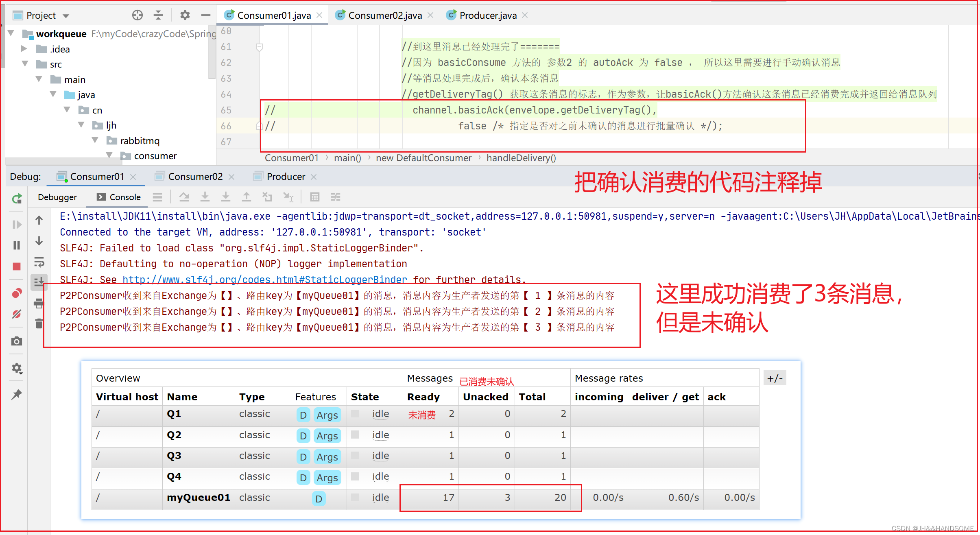Collapse the workqueue root node
This screenshot has height=535, width=980.
pyautogui.click(x=11, y=33)
